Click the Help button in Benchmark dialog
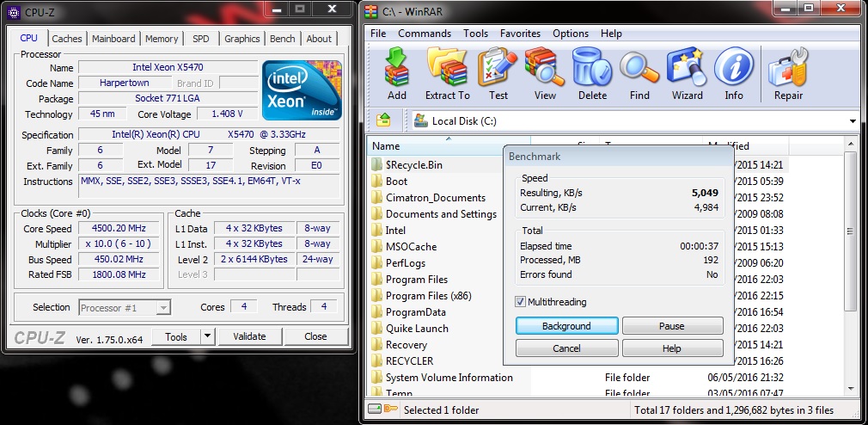 point(672,348)
